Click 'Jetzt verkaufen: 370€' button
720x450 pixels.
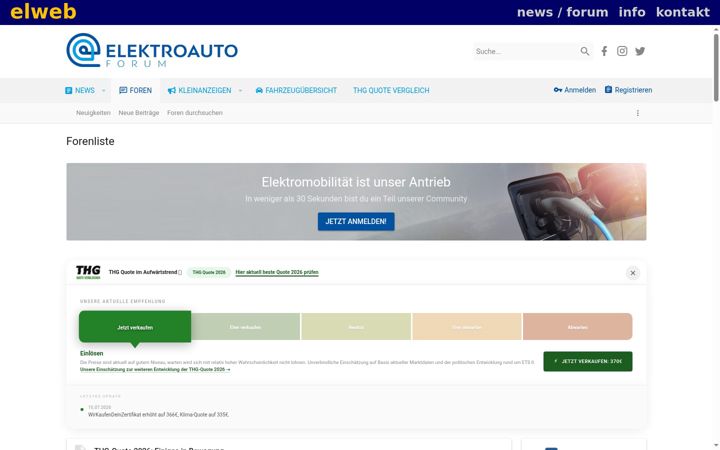(588, 361)
